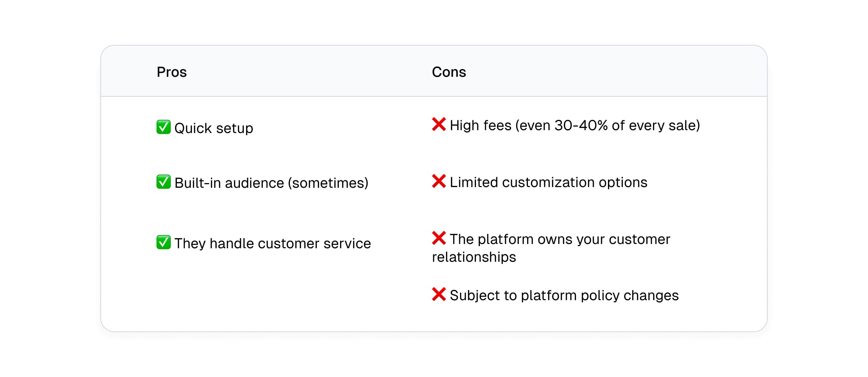Screen dimensions: 868x377
Task: Click the red X beside Limited customization
Action: click(x=439, y=181)
